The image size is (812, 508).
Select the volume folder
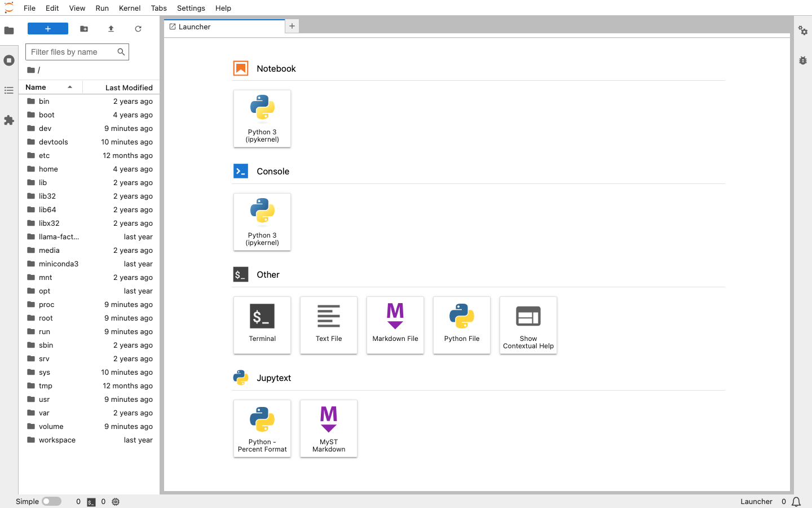pyautogui.click(x=89, y=427)
